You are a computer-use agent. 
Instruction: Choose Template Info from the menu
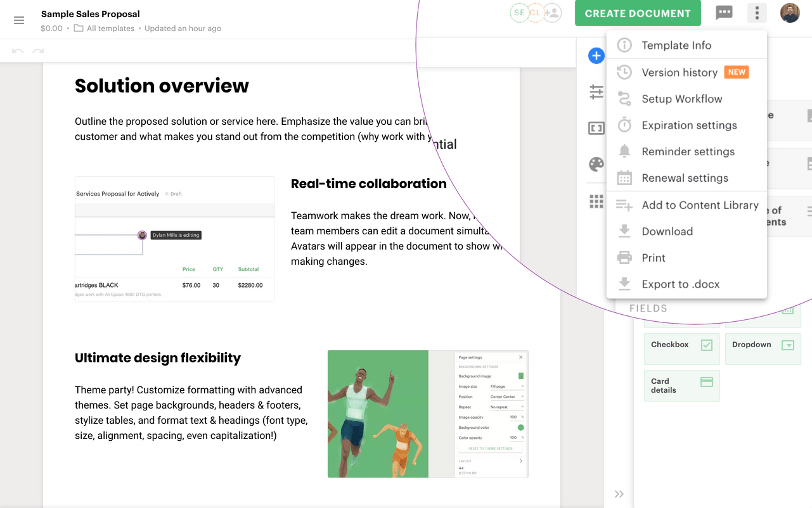coord(686,45)
